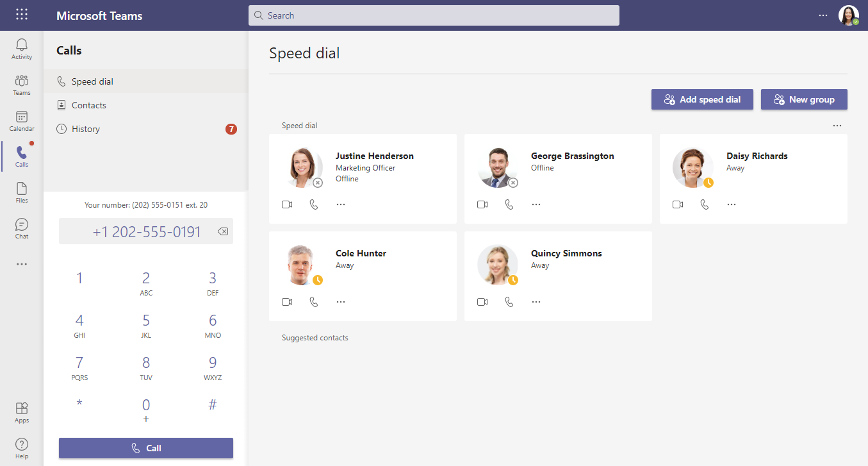868x466 pixels.
Task: Click the New group button
Action: tap(804, 99)
